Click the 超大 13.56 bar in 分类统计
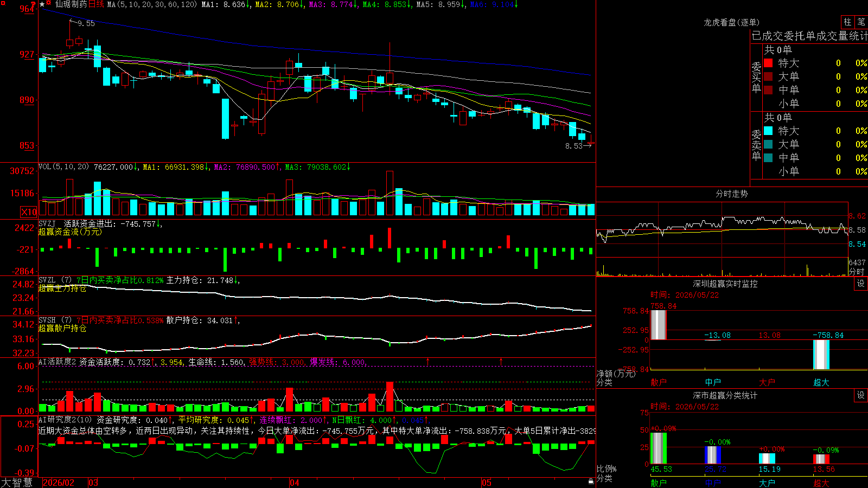Image resolution: width=868 pixels, height=488 pixels. coord(821,459)
